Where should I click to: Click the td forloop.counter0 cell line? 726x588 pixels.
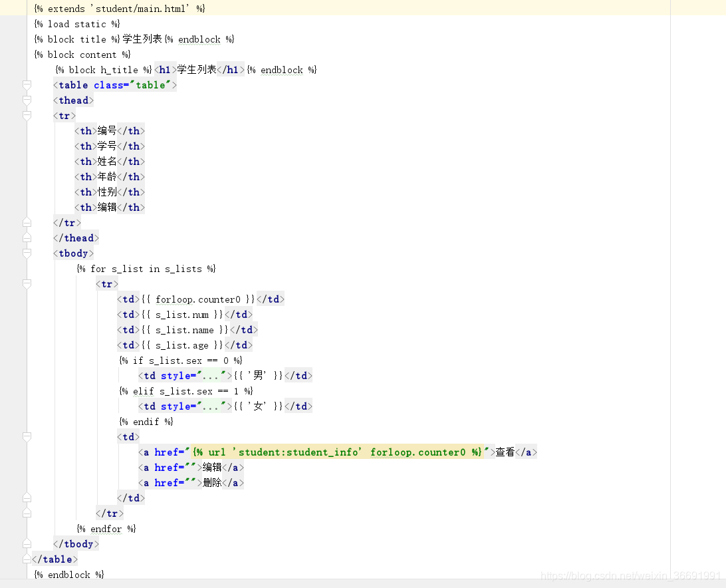(201, 299)
